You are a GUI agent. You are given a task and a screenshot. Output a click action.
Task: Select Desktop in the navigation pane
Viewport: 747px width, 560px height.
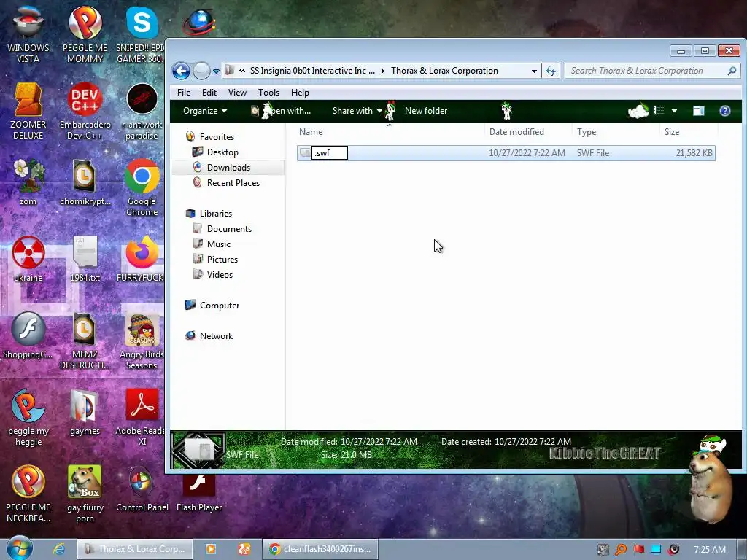[x=222, y=152]
